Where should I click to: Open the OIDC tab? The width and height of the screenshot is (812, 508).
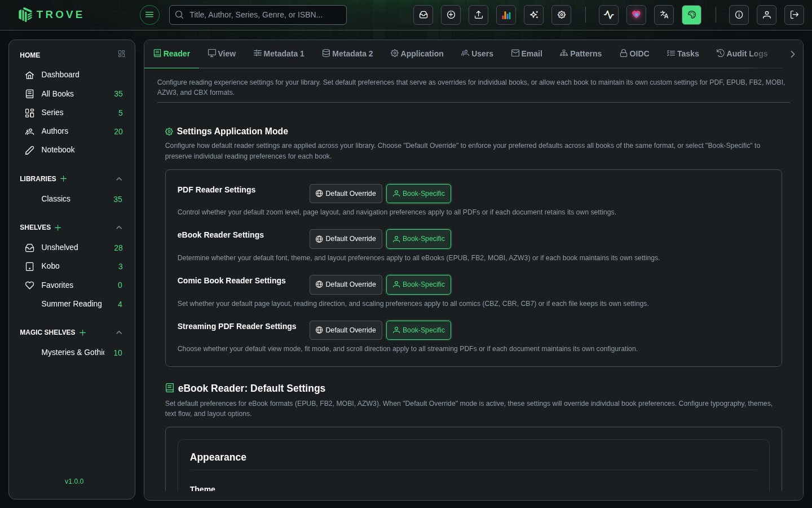click(634, 54)
